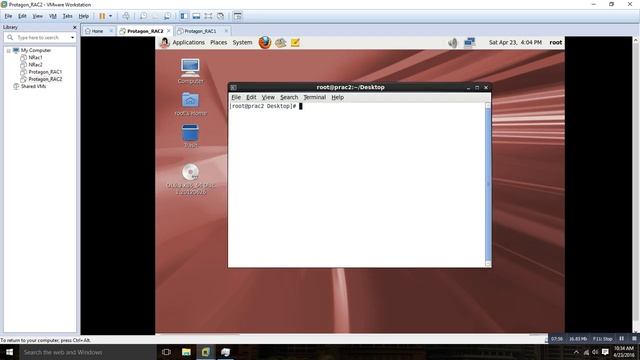Open the DVD disc desktop icon
The image size is (640, 360).
click(x=191, y=179)
